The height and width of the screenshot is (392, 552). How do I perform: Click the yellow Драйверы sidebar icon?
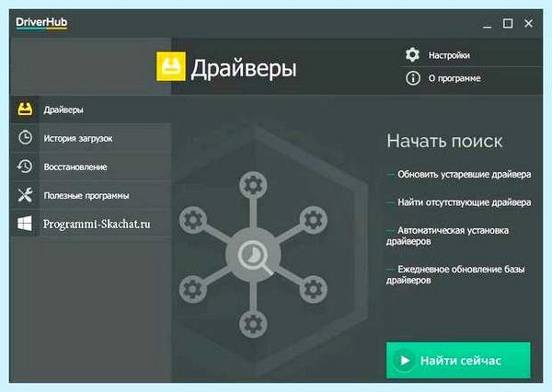(25, 110)
